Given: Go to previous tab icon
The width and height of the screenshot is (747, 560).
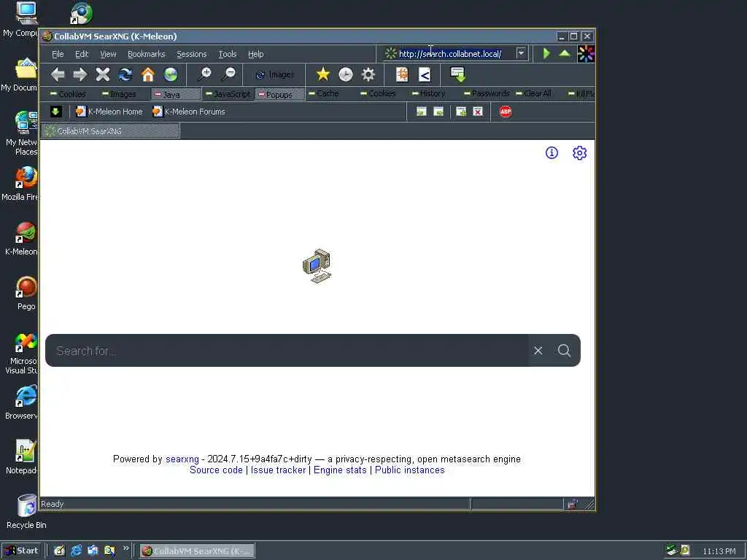Looking at the screenshot, I should pyautogui.click(x=421, y=112).
